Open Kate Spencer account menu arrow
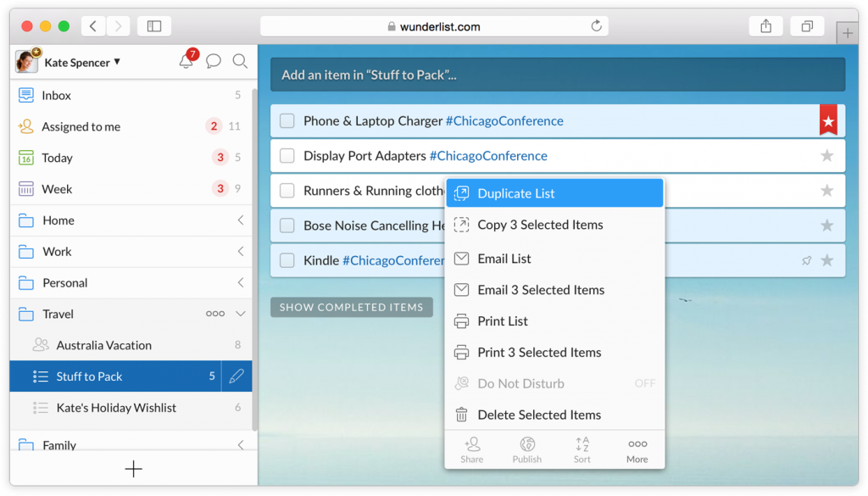The height and width of the screenshot is (496, 868). click(117, 61)
